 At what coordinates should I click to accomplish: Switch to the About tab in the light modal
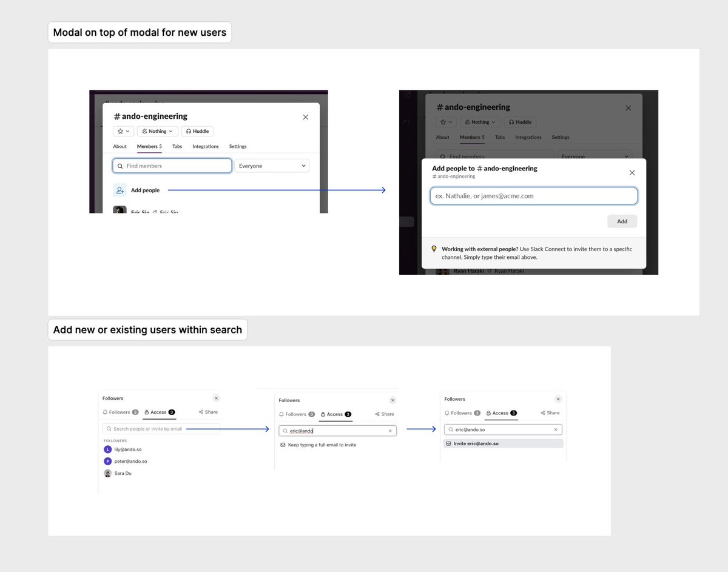[120, 146]
